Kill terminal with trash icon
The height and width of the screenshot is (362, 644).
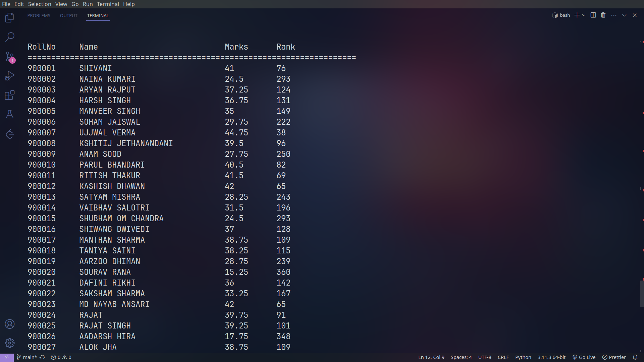603,15
